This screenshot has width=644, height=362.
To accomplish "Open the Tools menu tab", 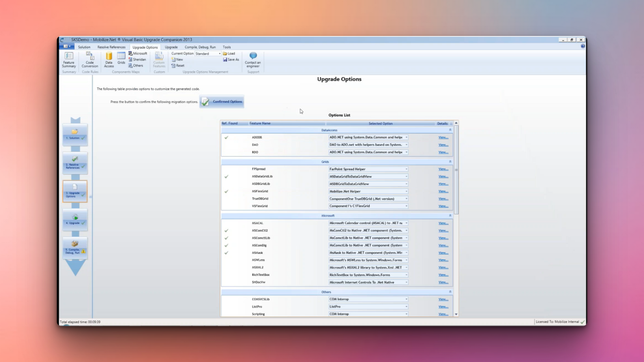I will coord(227,47).
